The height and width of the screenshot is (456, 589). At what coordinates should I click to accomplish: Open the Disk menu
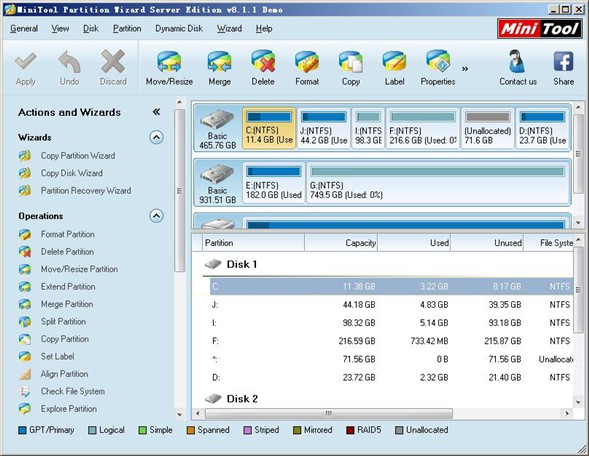pyautogui.click(x=91, y=29)
